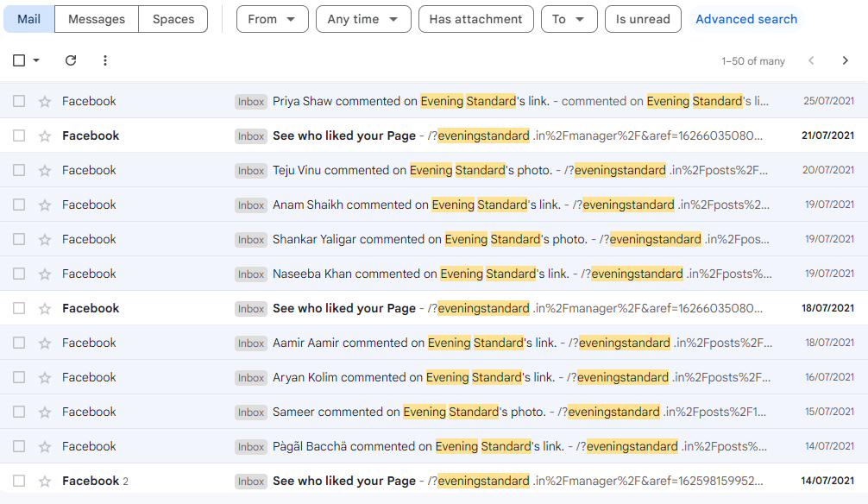This screenshot has width=868, height=504.
Task: Check the checkbox on Aryan Kolim's email row
Action: pyautogui.click(x=18, y=377)
